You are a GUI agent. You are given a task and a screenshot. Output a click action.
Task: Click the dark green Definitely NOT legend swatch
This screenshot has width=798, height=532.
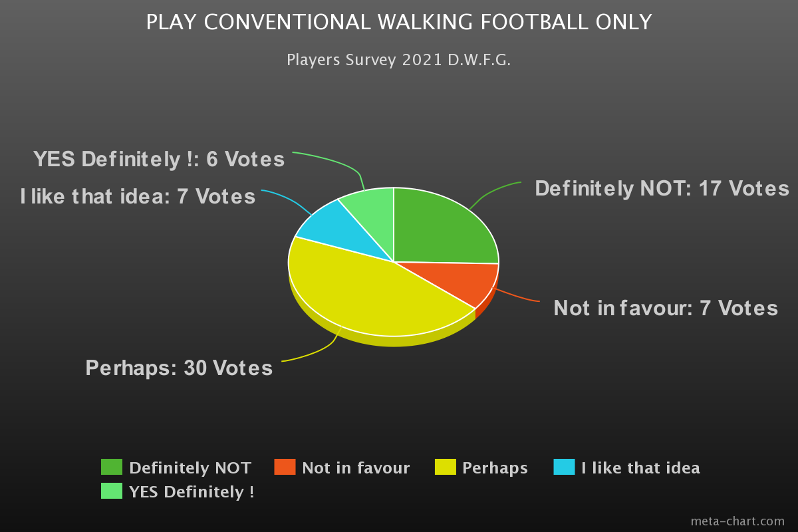pos(112,467)
